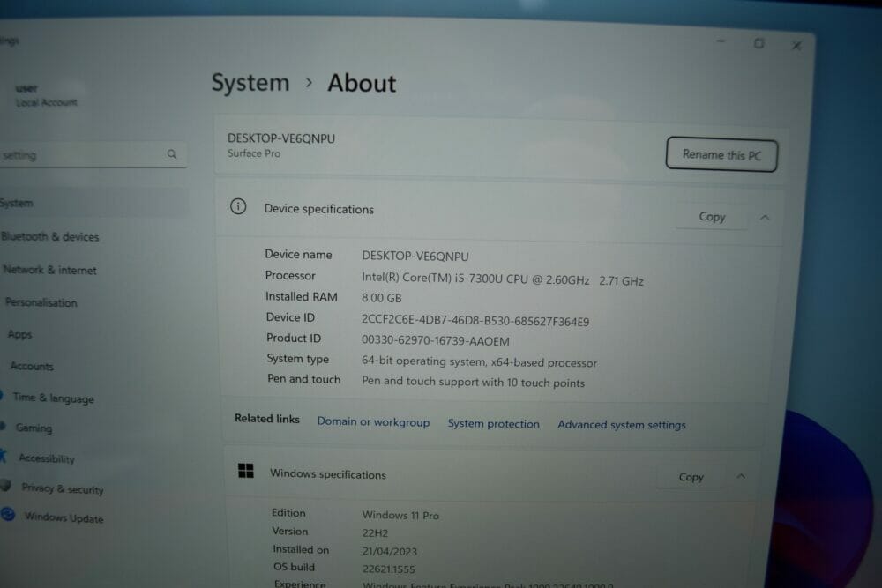
Task: Collapse the Windows specifications section chevron
Action: [741, 477]
